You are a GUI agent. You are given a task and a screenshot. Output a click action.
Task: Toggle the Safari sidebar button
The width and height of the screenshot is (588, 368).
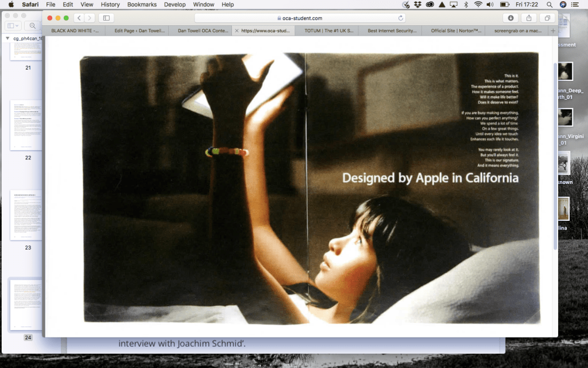click(x=106, y=18)
